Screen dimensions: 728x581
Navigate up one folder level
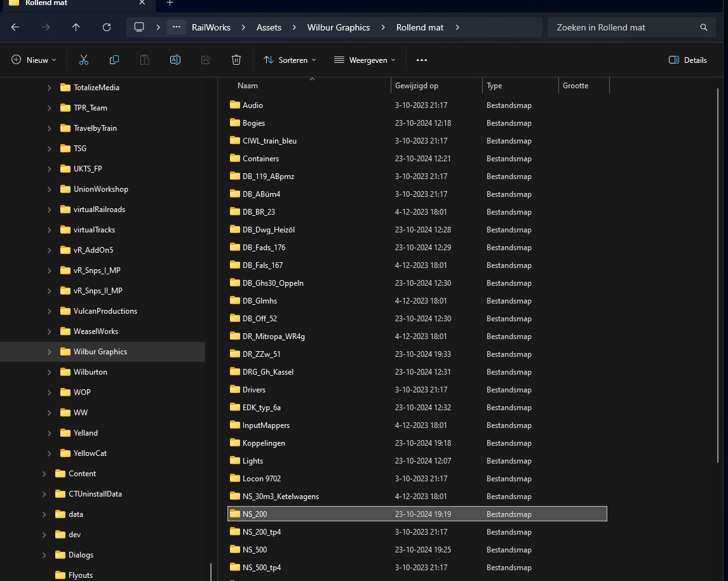coord(76,27)
